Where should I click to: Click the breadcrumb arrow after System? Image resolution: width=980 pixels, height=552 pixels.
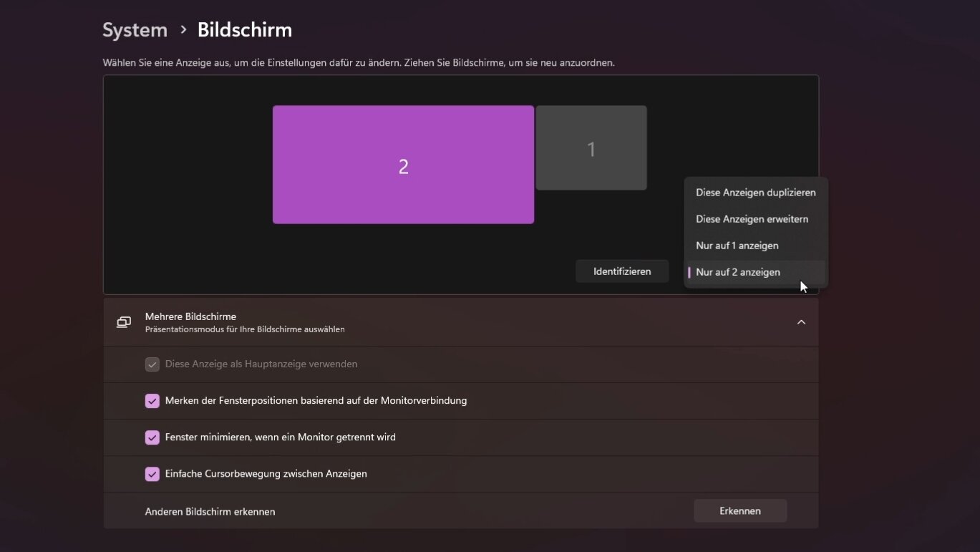pos(183,30)
